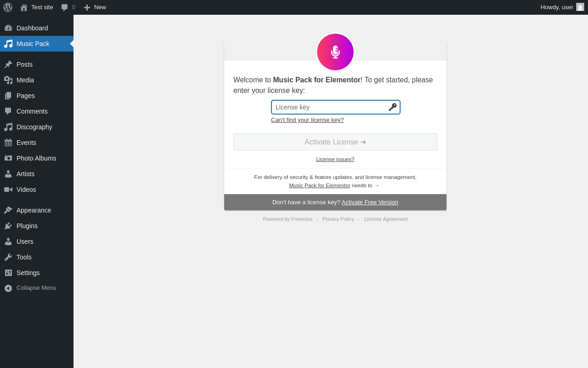
Task: Click the Videos camera icon
Action: click(8, 190)
